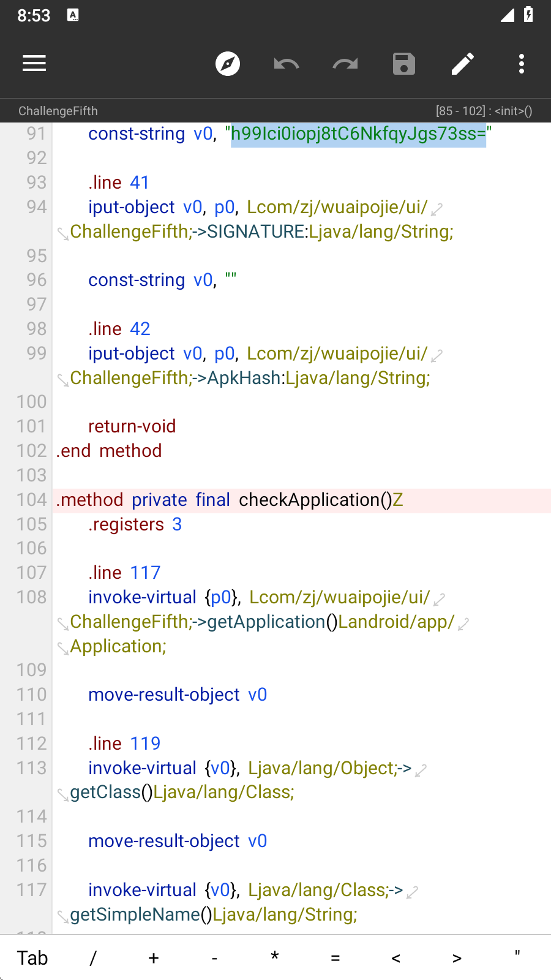Insert a Tab from the shortcut bar
Image resolution: width=551 pixels, height=980 pixels.
click(x=32, y=958)
